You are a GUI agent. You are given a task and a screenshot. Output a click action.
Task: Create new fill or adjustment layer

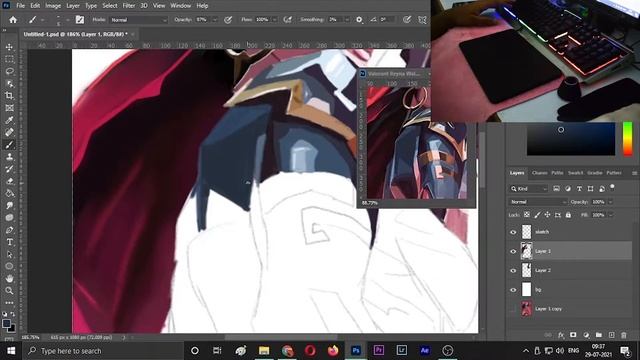click(x=586, y=335)
